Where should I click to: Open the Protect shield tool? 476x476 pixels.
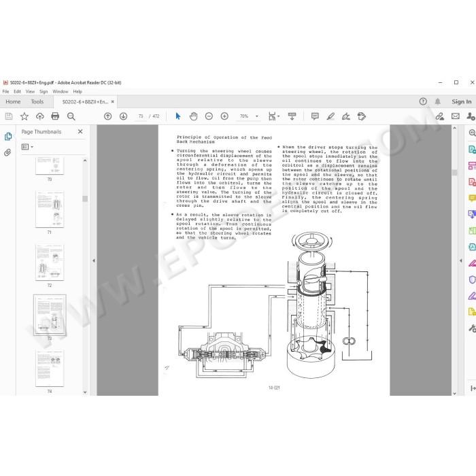point(472,279)
